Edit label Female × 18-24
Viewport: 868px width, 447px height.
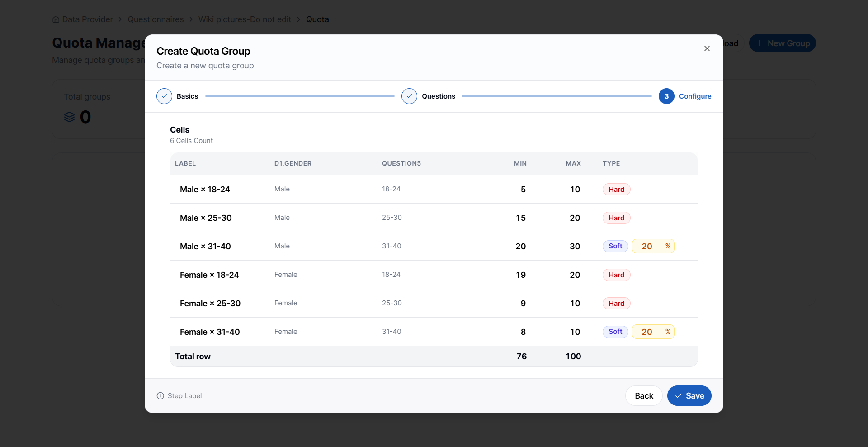click(209, 275)
